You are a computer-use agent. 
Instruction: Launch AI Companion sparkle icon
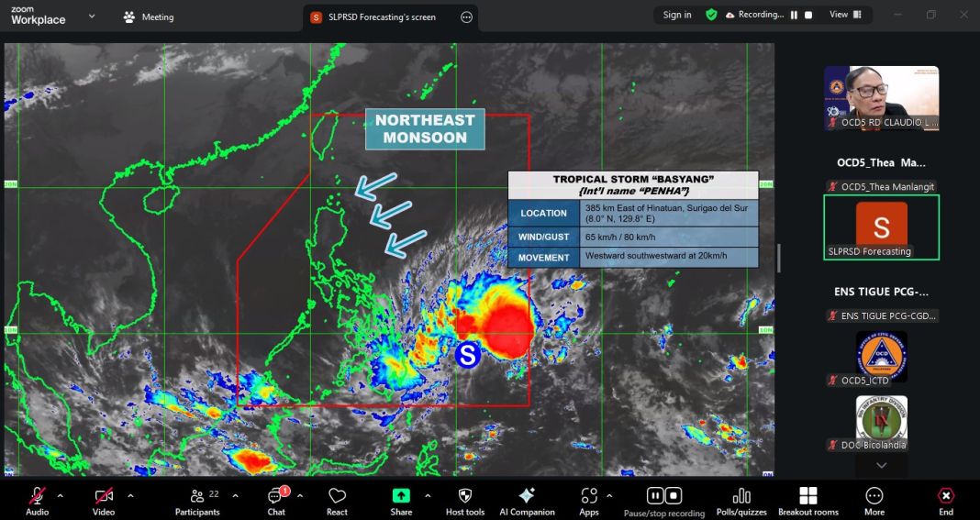(527, 495)
